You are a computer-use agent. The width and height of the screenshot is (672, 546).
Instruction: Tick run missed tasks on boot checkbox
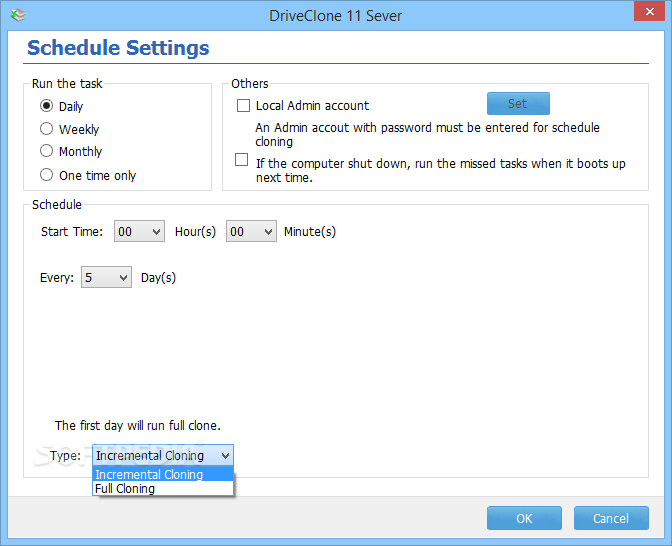click(x=241, y=159)
